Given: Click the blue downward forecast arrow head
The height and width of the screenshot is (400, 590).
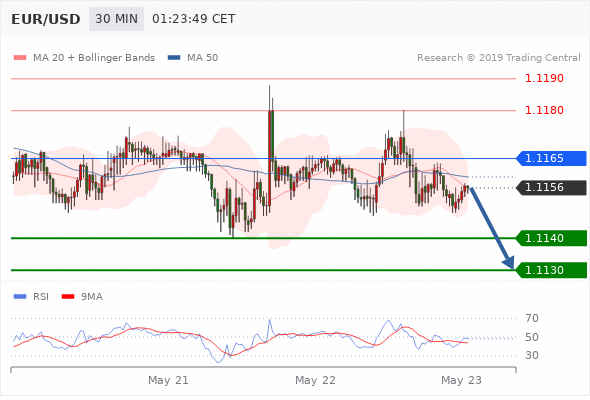Looking at the screenshot, I should pos(509,262).
